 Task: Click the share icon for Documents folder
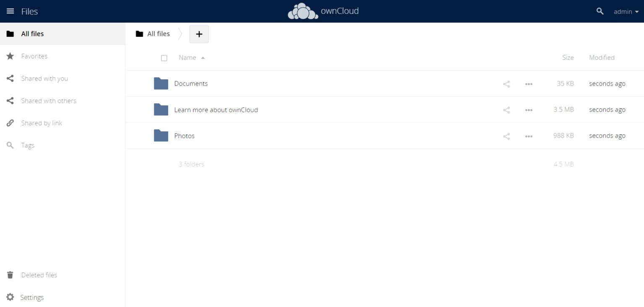click(506, 84)
